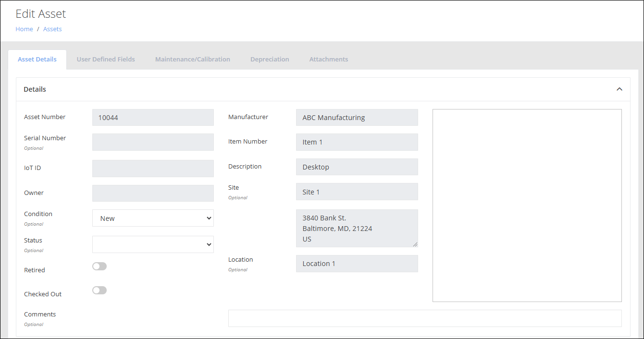This screenshot has height=339, width=644.
Task: Go to Home breadcrumb link
Action: pos(24,29)
